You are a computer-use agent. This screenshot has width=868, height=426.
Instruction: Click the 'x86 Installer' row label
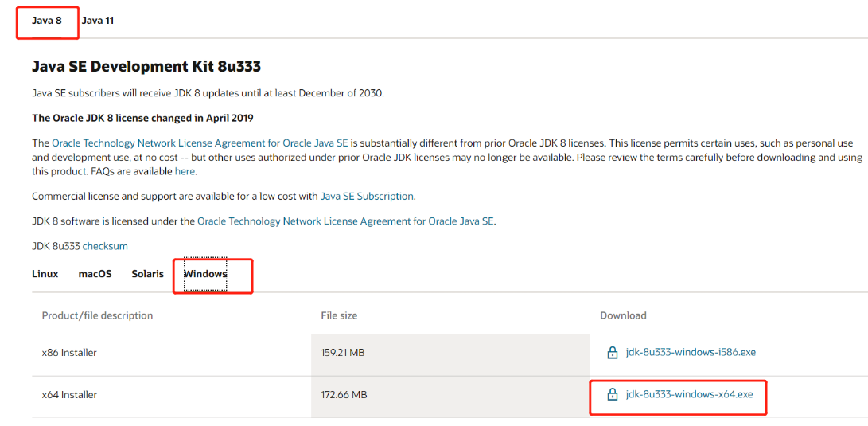tap(69, 352)
